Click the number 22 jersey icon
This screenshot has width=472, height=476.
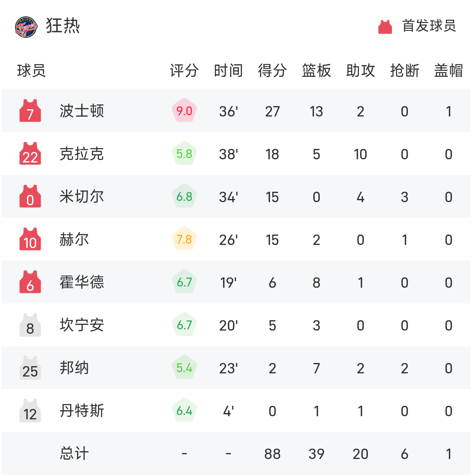(30, 154)
